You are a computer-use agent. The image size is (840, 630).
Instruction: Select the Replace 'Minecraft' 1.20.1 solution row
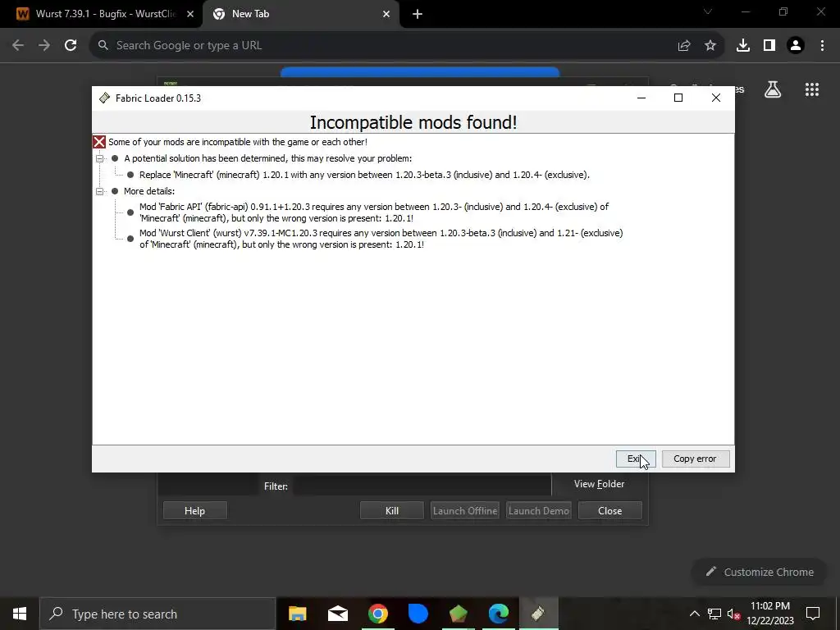coord(364,175)
